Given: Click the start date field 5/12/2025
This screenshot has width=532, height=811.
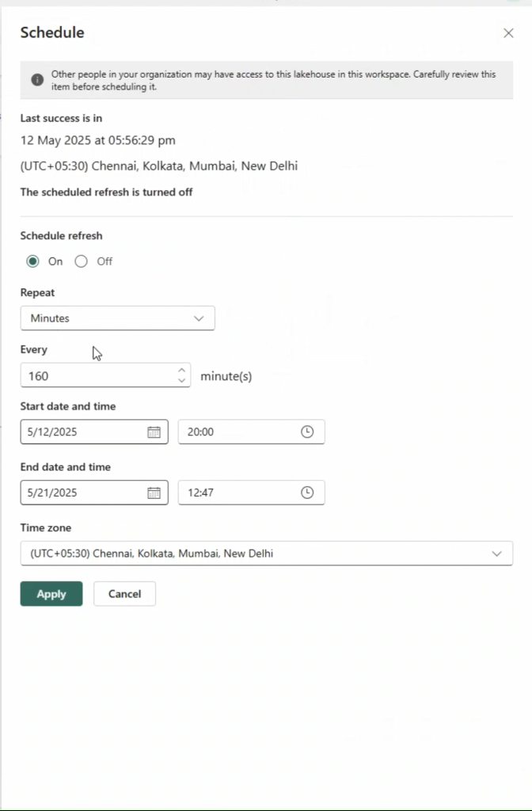Looking at the screenshot, I should coord(94,432).
